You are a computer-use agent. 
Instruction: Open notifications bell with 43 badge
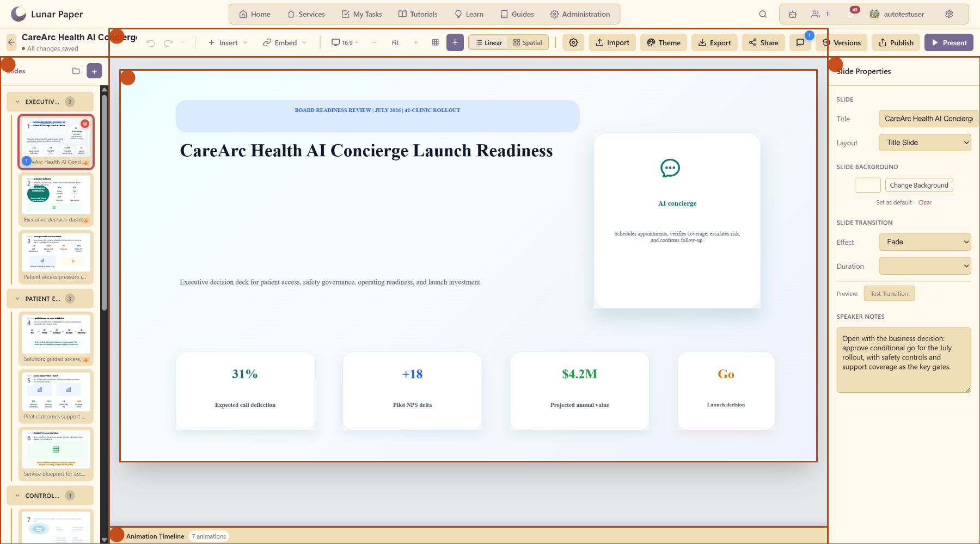coord(850,14)
